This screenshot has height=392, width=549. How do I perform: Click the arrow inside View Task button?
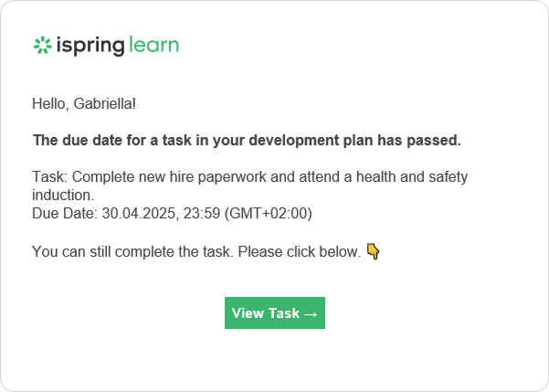coord(311,314)
